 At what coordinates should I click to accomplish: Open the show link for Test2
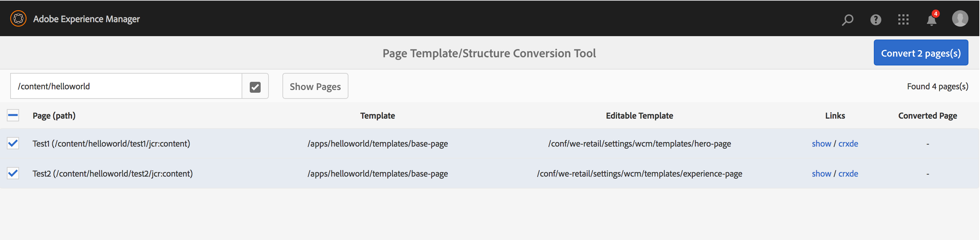pos(821,174)
